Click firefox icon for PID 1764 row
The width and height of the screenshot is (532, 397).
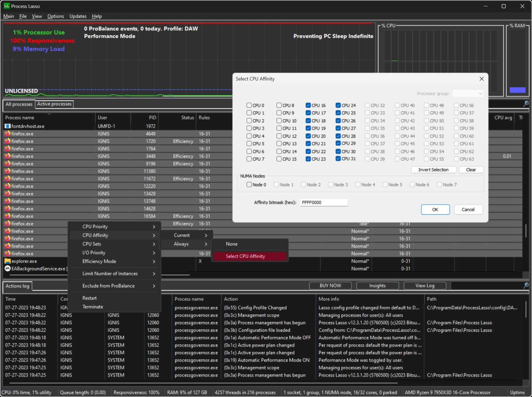click(x=8, y=148)
